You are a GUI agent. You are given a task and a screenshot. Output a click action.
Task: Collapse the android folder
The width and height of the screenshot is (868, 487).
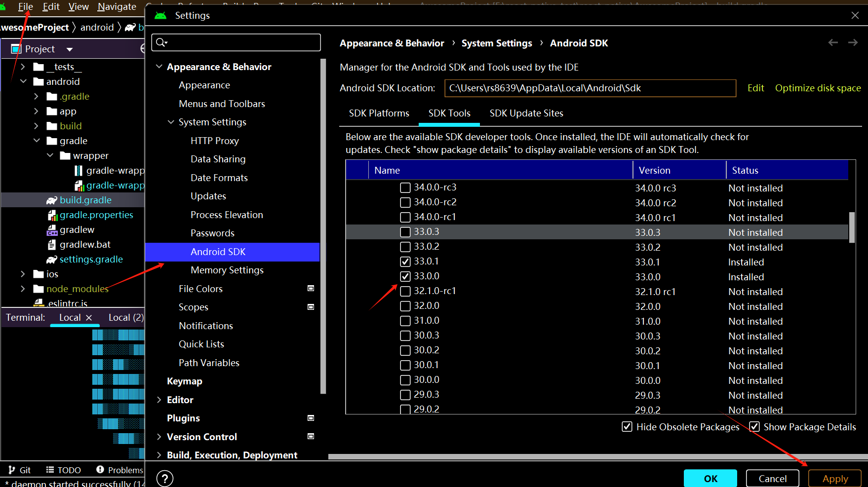pos(23,81)
